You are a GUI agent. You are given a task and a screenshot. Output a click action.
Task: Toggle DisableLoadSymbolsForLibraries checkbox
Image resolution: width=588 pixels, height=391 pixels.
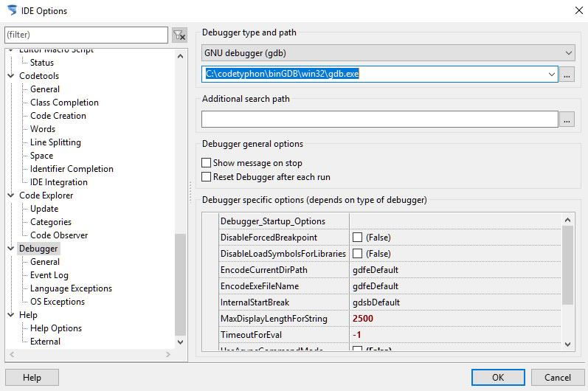(357, 254)
